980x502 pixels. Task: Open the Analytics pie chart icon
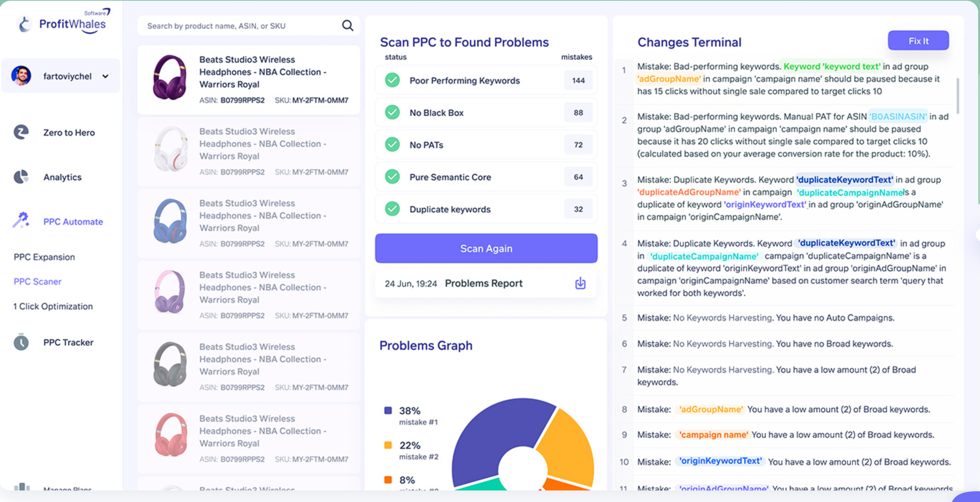[x=21, y=177]
